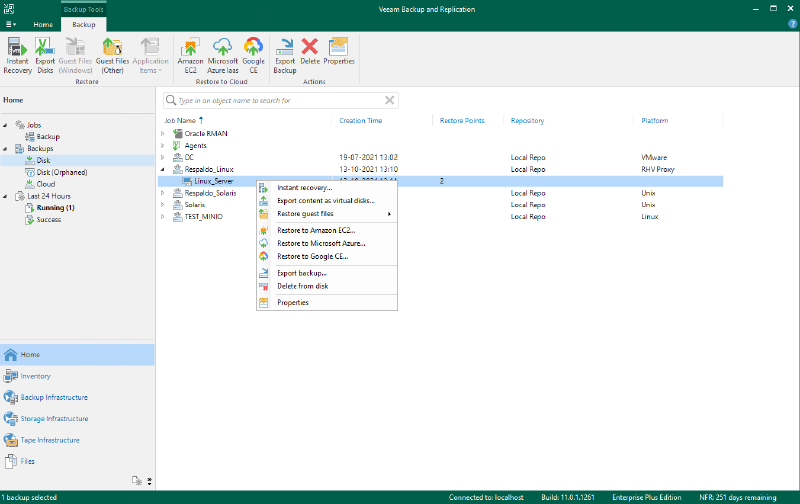Select Running (1) tree node

tap(50, 208)
